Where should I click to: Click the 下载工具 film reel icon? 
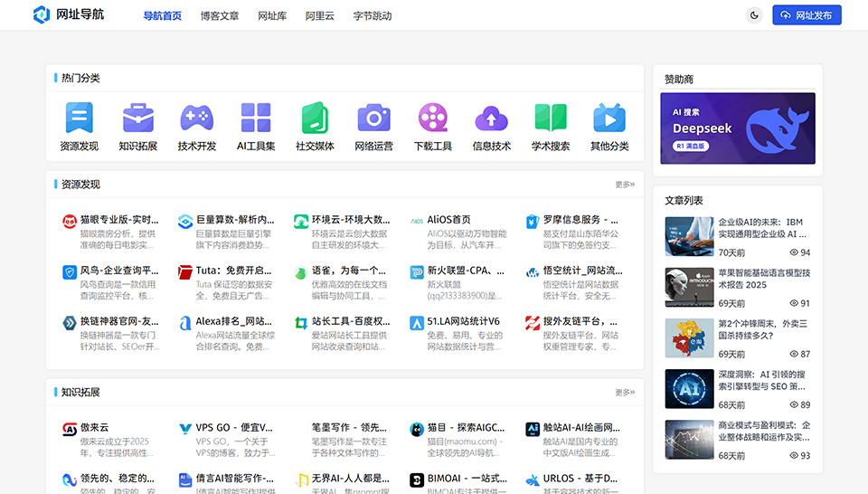(432, 118)
